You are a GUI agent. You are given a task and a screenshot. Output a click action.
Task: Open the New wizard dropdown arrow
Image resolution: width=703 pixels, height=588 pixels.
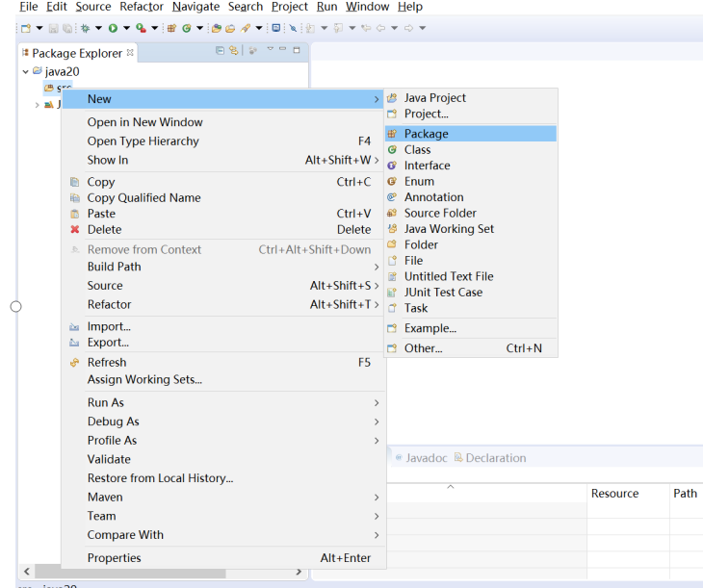(39, 28)
